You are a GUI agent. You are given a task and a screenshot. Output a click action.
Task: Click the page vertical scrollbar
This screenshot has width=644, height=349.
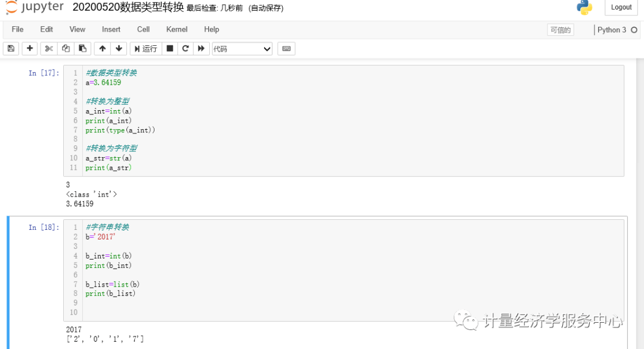(x=640, y=204)
